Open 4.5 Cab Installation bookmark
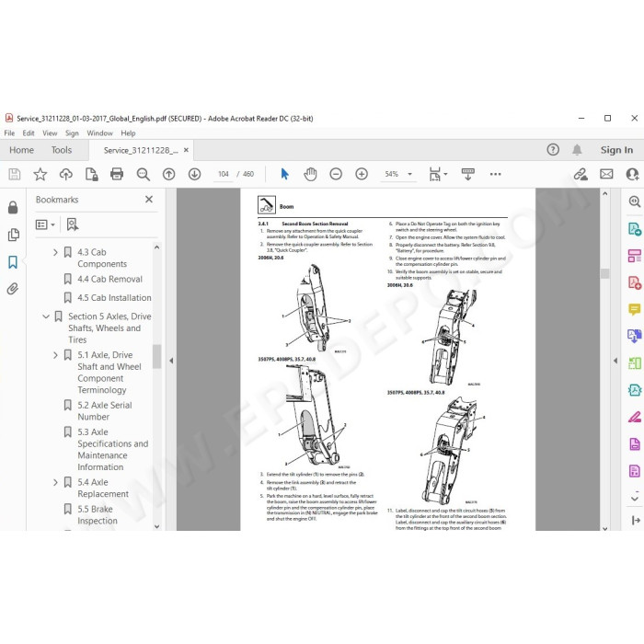This screenshot has height=644, width=644. [x=114, y=298]
